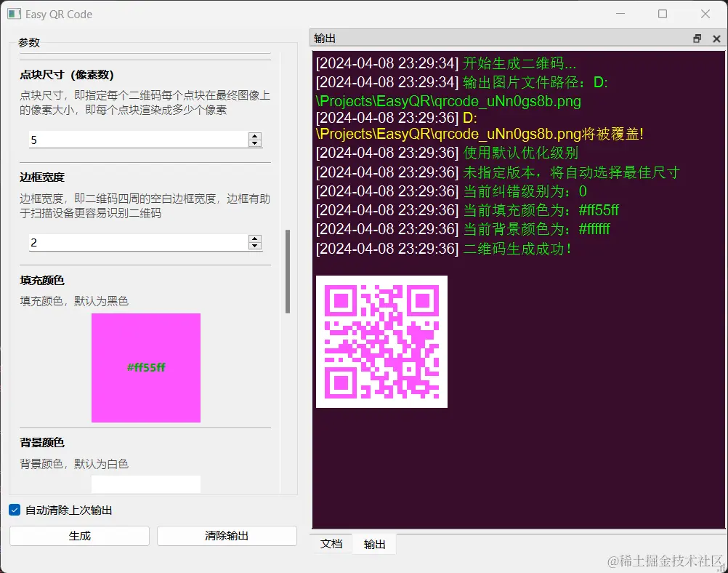This screenshot has width=728, height=573.
Task: Switch to the 文档 tab
Action: click(x=331, y=544)
